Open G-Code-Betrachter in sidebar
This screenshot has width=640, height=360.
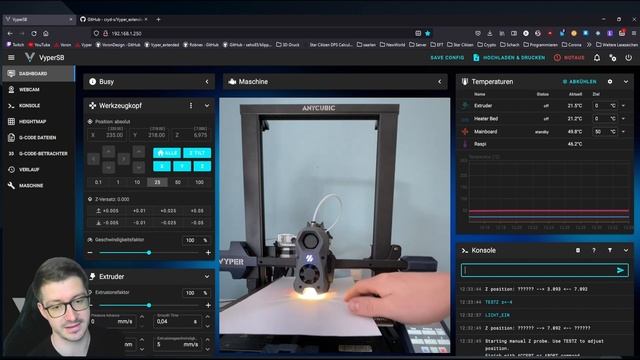[x=38, y=153]
